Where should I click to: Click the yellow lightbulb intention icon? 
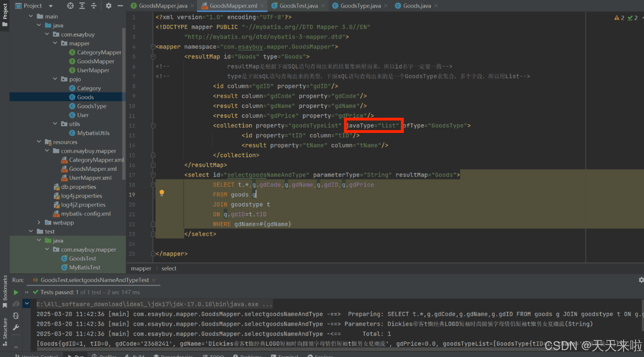[162, 193]
